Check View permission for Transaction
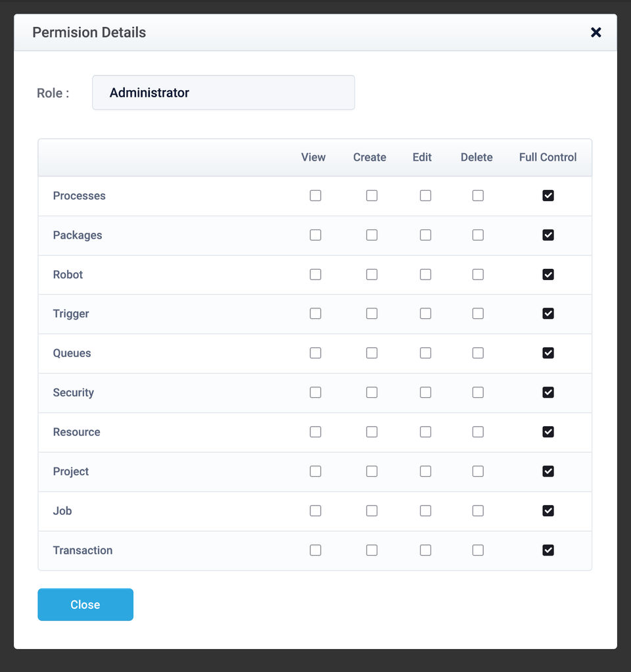The image size is (631, 672). tap(315, 550)
